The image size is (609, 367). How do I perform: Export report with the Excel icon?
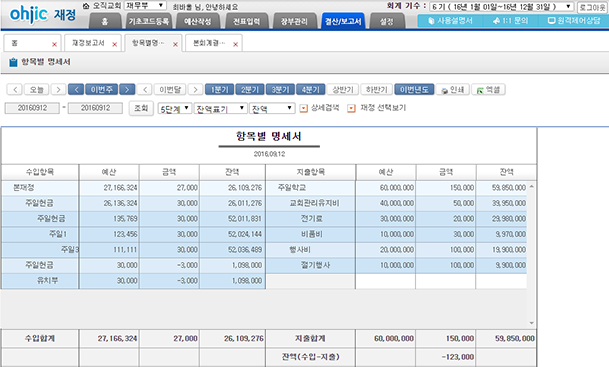(488, 90)
